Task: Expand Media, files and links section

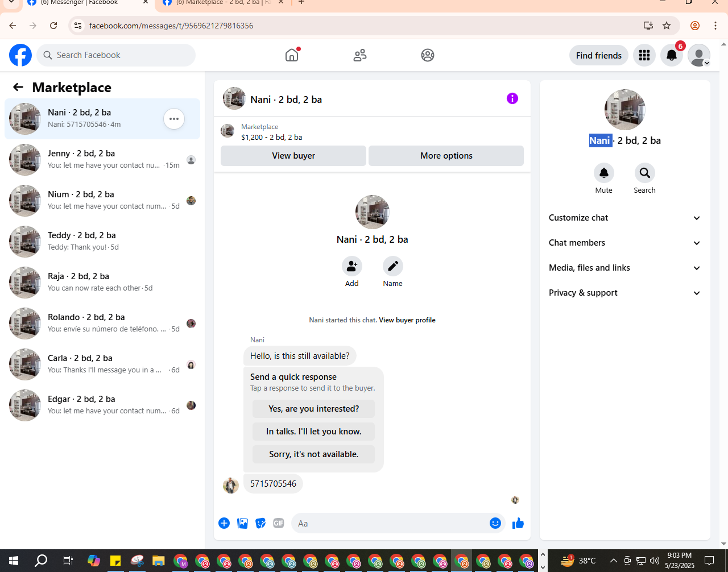Action: [624, 268]
